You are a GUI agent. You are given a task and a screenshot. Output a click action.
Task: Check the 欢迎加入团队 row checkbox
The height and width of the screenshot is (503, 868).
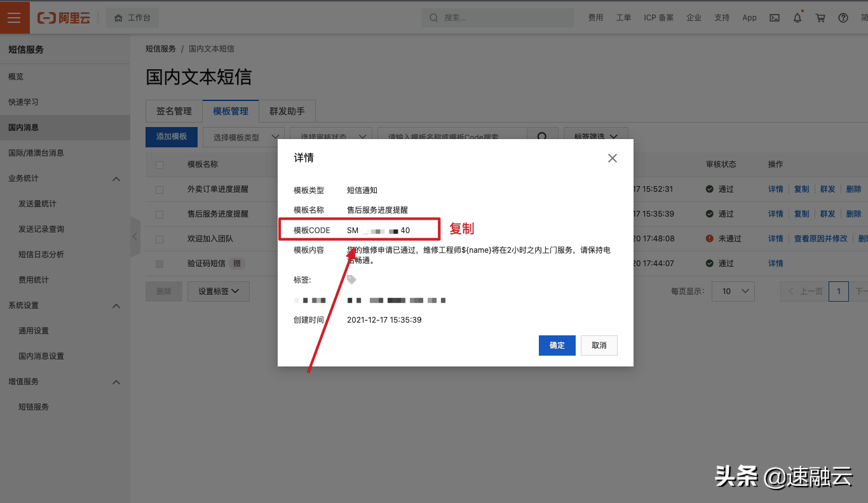(x=159, y=239)
